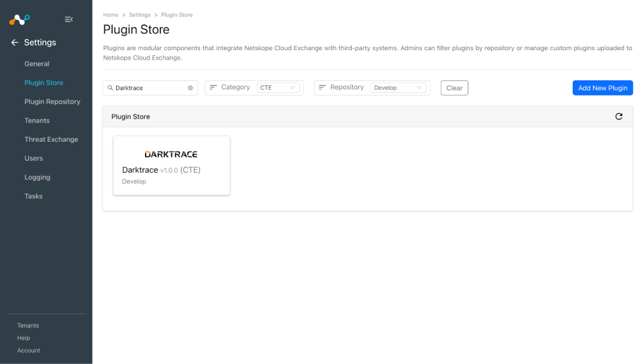Open Threat Exchange settings

(51, 139)
